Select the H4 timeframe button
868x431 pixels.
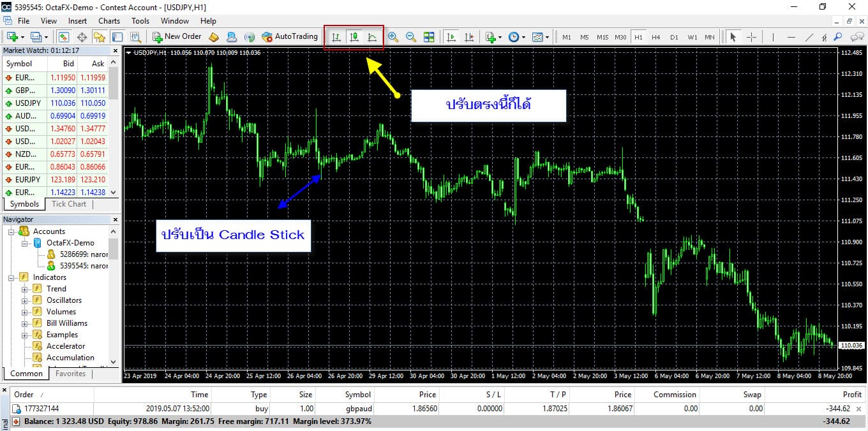pyautogui.click(x=655, y=37)
